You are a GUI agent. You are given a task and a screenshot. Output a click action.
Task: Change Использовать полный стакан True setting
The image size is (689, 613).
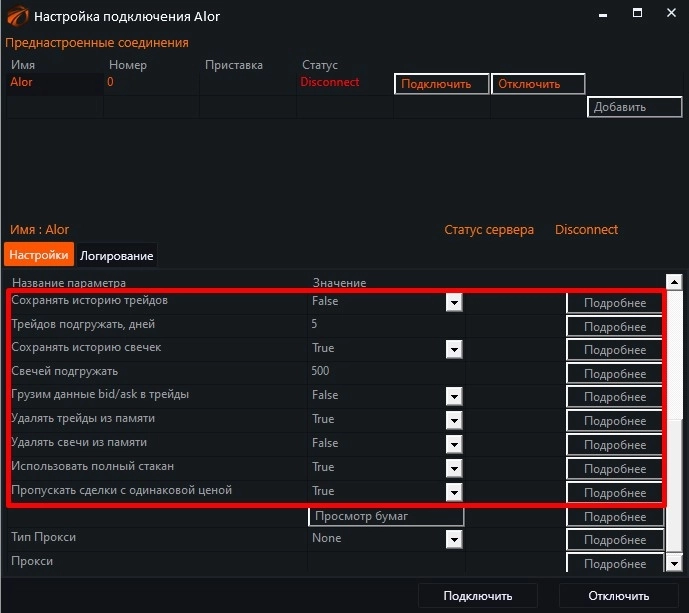(x=453, y=468)
